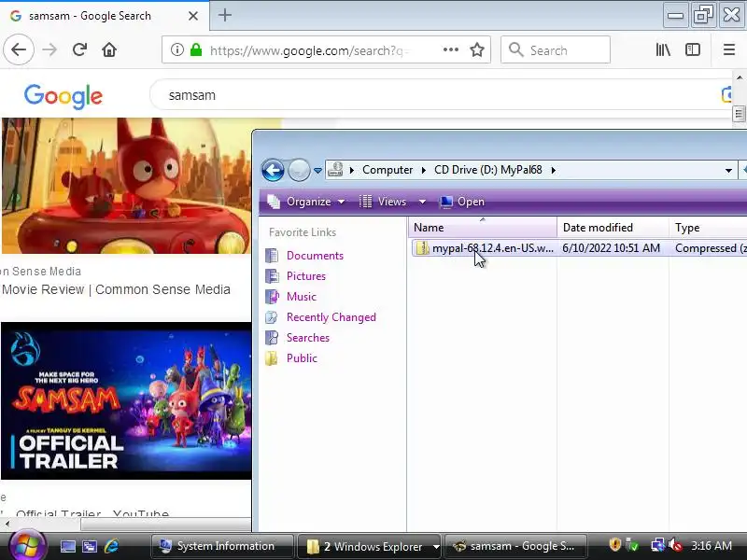747x560 pixels.
Task: Open Explorer recent pages dropdown arrow
Action: point(317,170)
